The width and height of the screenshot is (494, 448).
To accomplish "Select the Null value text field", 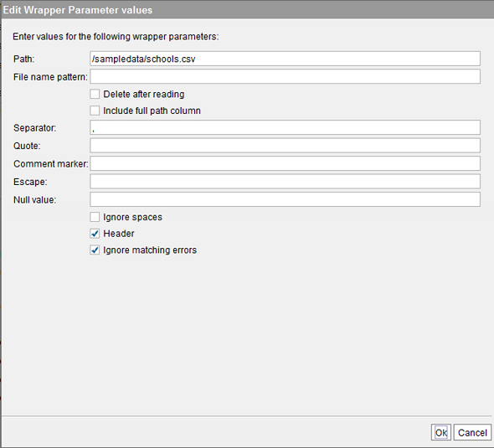I will click(x=285, y=199).
